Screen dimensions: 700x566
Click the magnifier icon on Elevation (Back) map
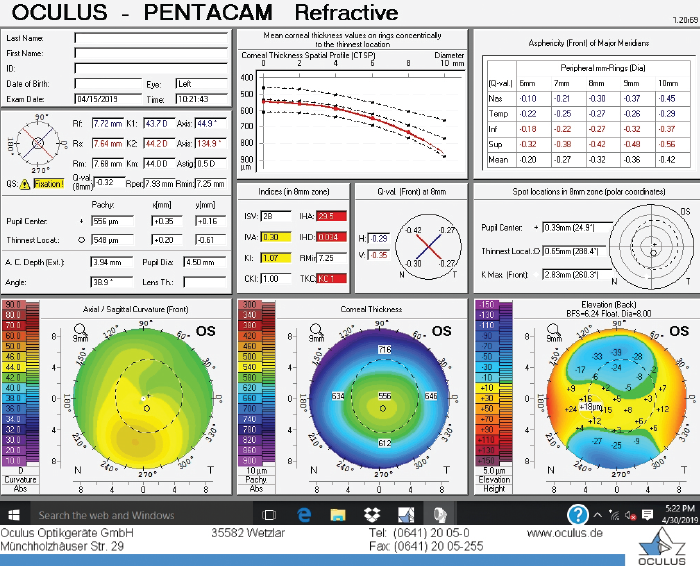[x=554, y=330]
